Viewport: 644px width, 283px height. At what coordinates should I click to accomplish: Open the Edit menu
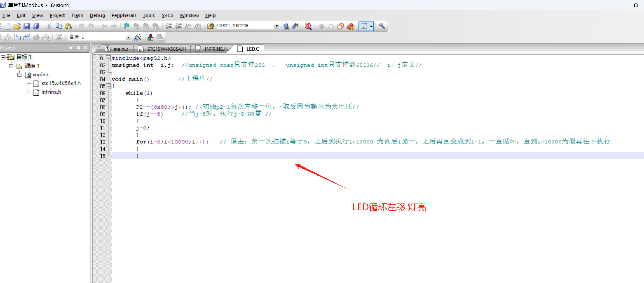pos(21,15)
